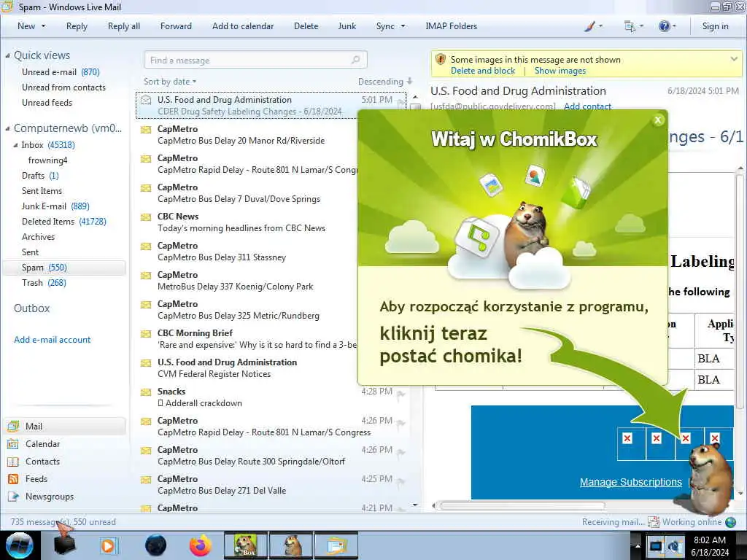
Task: Open Firefox from the taskbar
Action: [x=201, y=545]
